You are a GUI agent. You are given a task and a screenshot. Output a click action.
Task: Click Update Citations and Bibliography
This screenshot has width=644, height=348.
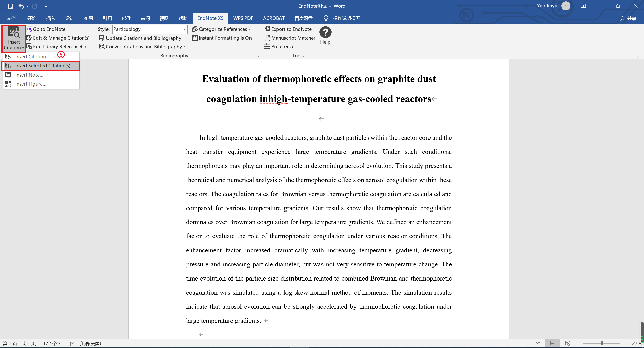pos(140,38)
